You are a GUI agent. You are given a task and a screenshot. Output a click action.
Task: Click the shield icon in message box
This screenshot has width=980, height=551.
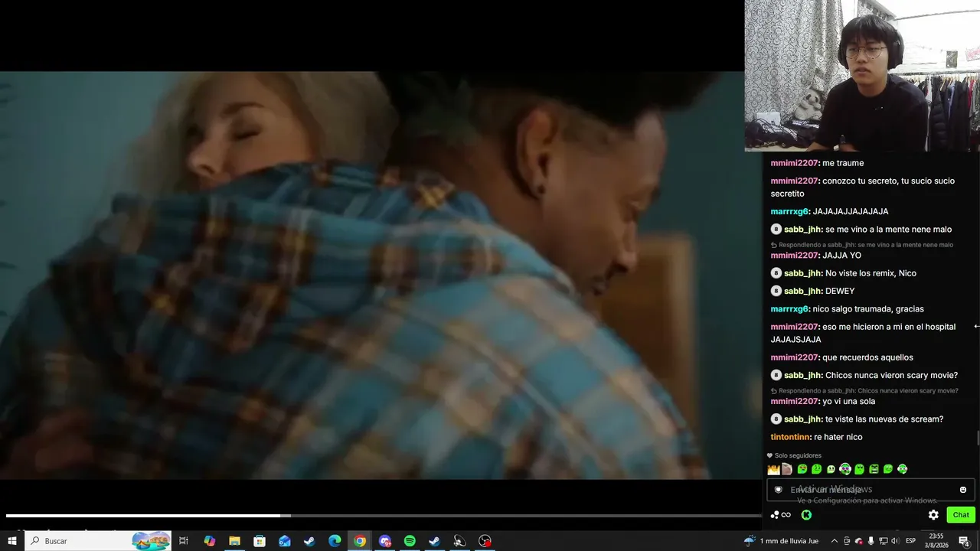click(x=779, y=490)
